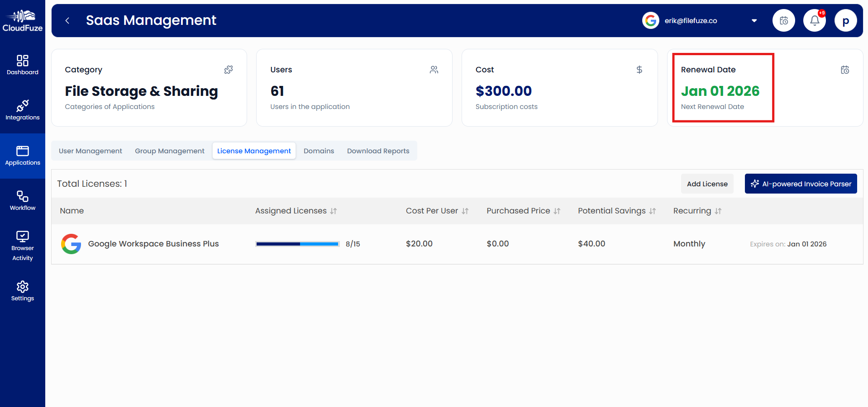Open the profile avatar labeled p
This screenshot has height=407, width=868.
[845, 20]
